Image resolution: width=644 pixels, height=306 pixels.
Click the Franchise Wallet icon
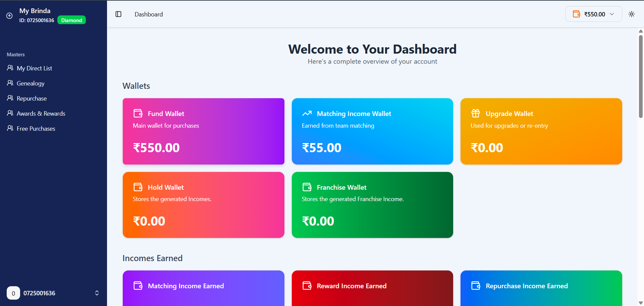pos(307,187)
